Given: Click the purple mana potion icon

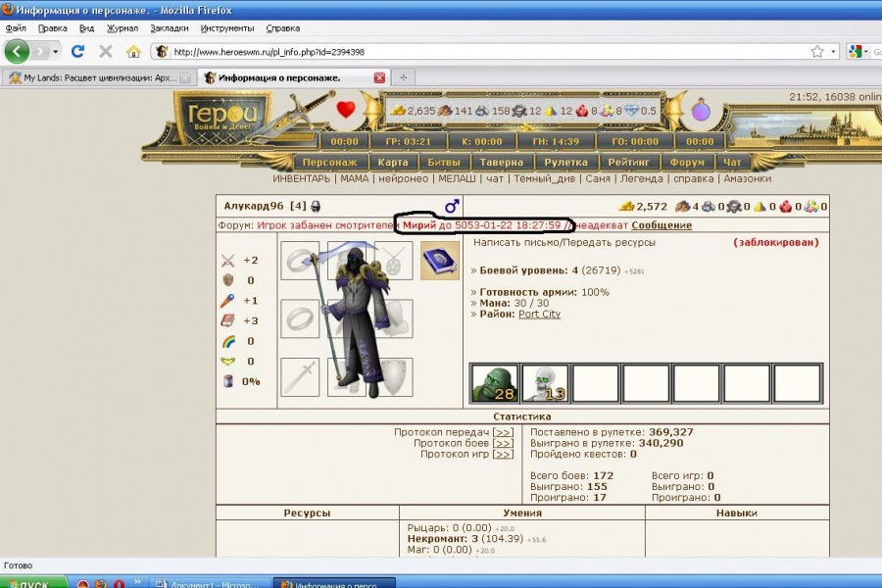Looking at the screenshot, I should point(701,110).
